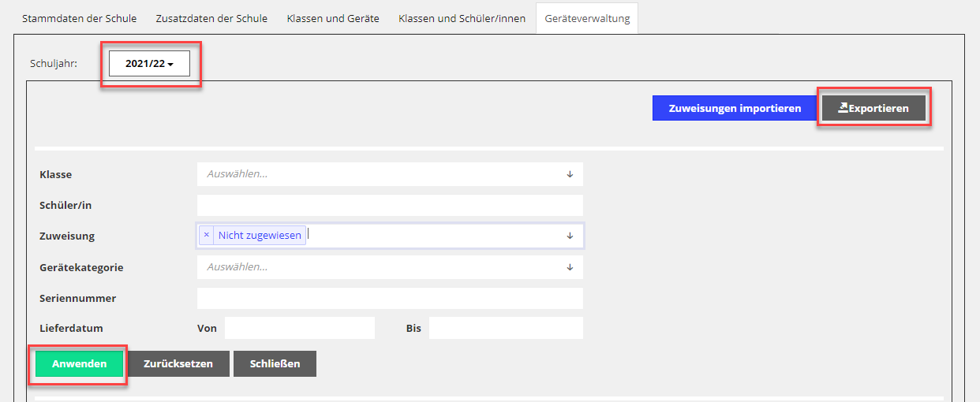The height and width of the screenshot is (402, 980).
Task: Focus the Seriennummer input field
Action: click(x=390, y=299)
